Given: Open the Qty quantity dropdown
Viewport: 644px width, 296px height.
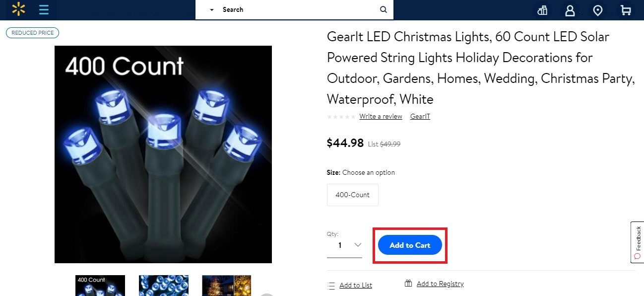Looking at the screenshot, I should (x=349, y=245).
